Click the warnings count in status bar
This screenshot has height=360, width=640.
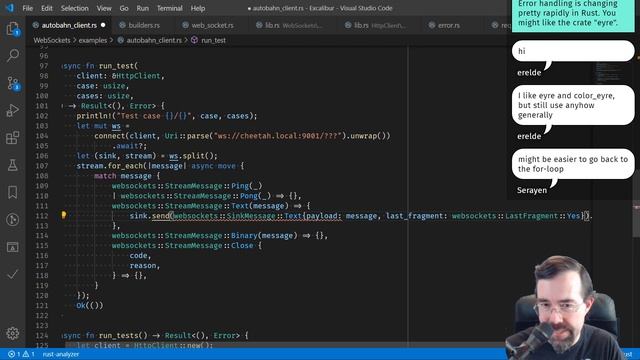click(x=29, y=354)
